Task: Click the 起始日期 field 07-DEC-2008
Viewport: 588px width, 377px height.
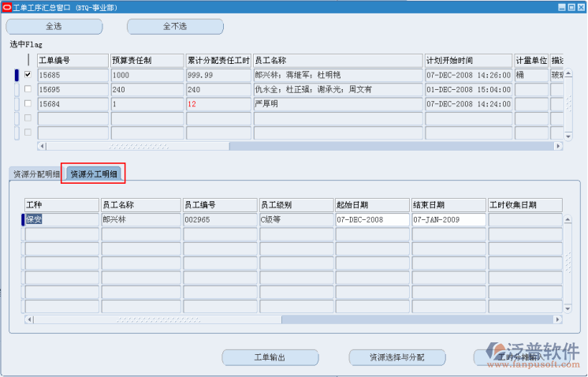Action: click(371, 219)
